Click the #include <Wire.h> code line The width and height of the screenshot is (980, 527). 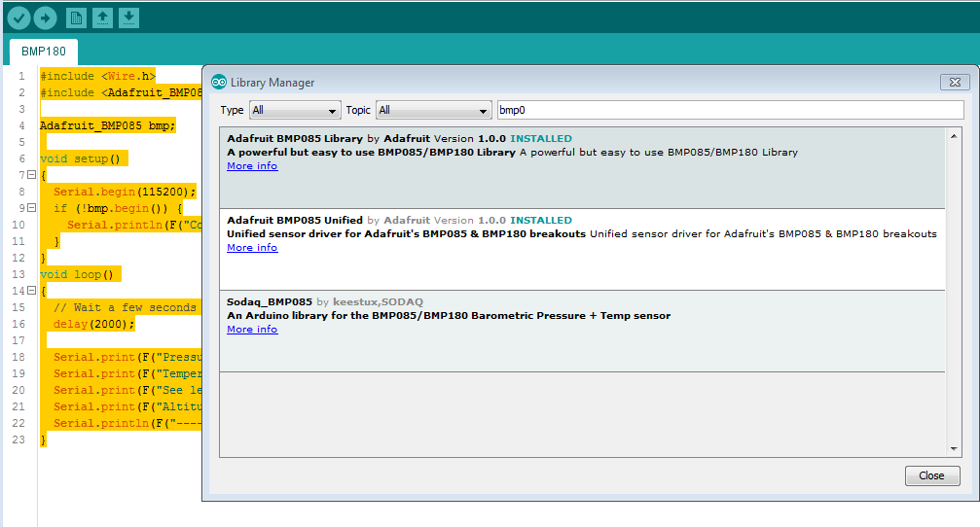(98, 76)
